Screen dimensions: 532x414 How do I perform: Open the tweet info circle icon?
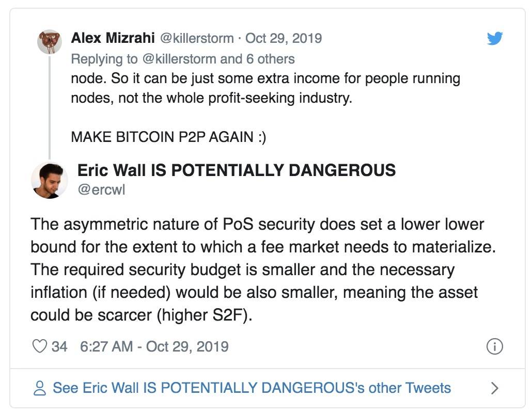[x=495, y=346]
